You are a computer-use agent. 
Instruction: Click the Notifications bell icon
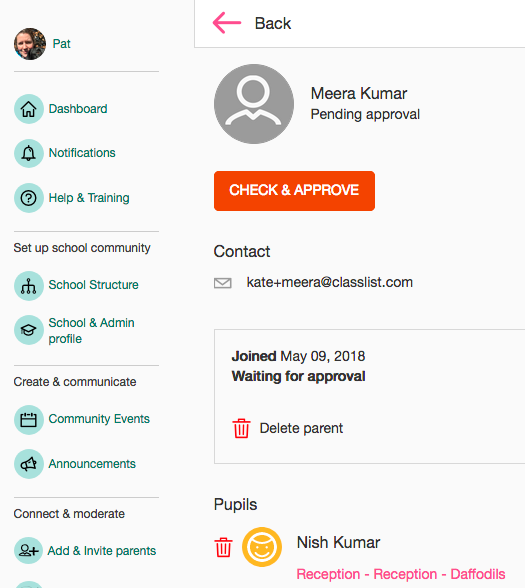tap(28, 153)
